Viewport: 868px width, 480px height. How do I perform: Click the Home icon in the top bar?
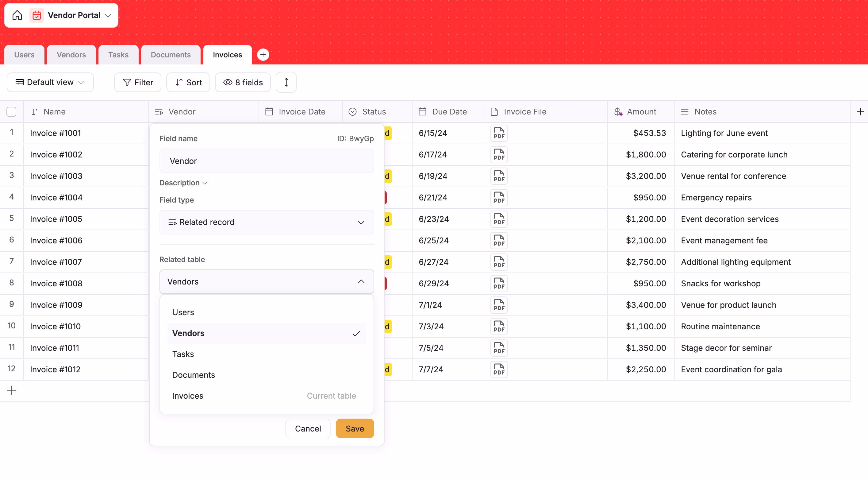(x=17, y=15)
